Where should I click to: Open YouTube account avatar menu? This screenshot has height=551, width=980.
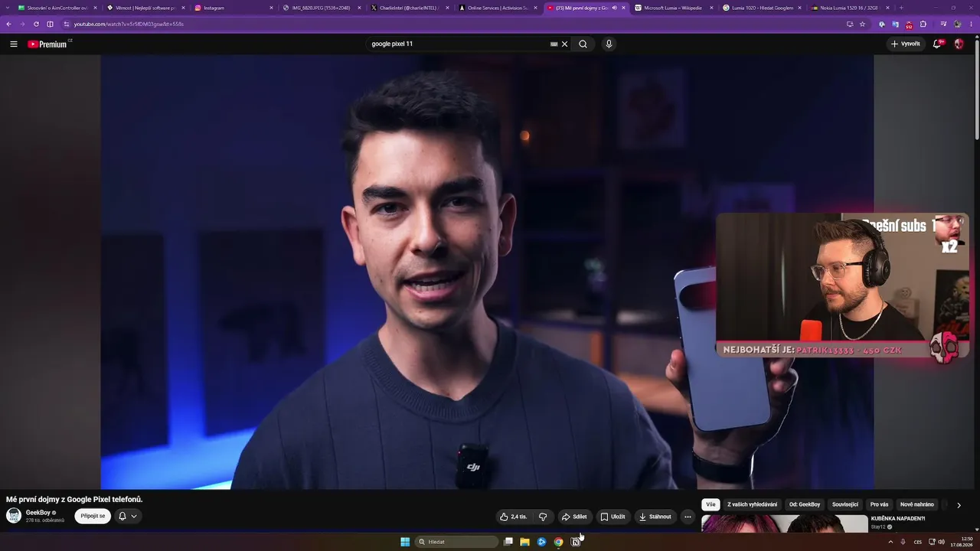tap(959, 44)
